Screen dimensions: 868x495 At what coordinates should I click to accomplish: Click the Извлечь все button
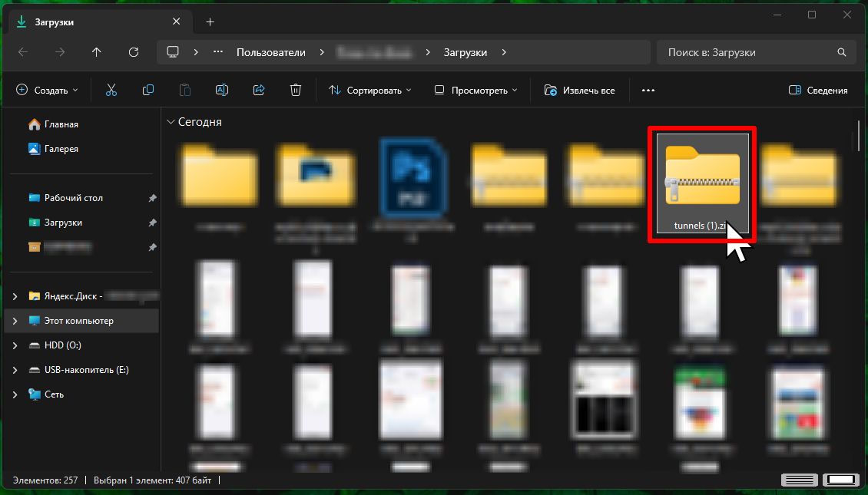click(x=580, y=91)
